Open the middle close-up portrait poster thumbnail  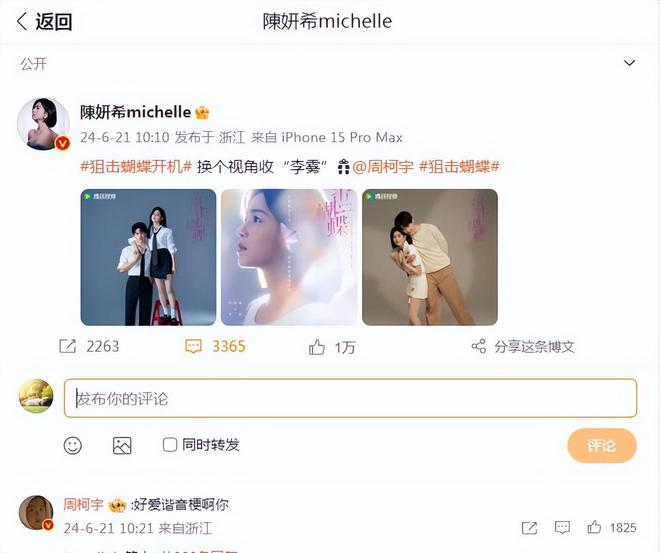[x=289, y=257]
